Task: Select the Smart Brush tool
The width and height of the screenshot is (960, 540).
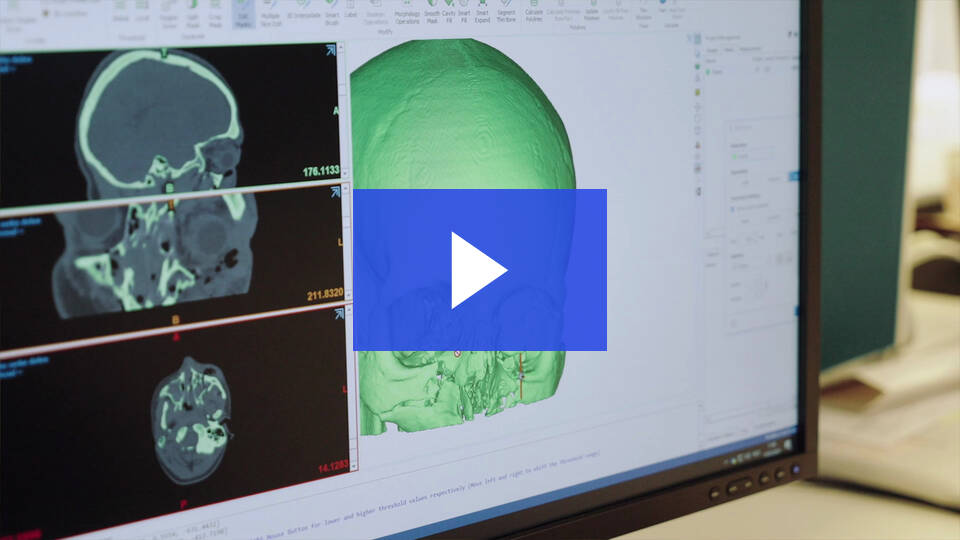Action: pyautogui.click(x=332, y=13)
